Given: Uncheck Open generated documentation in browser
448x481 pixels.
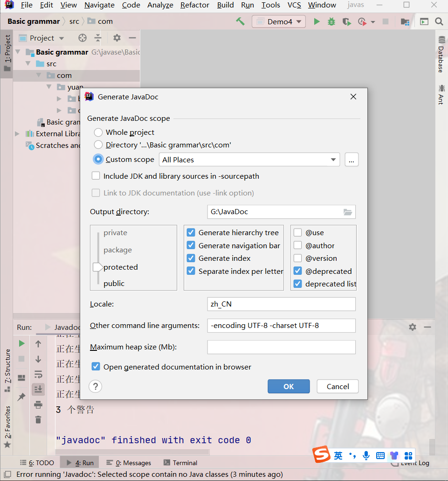Looking at the screenshot, I should [96, 367].
